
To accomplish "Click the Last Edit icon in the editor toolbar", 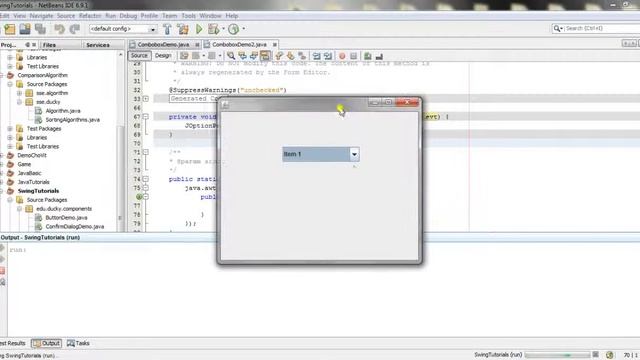I will [184, 56].
